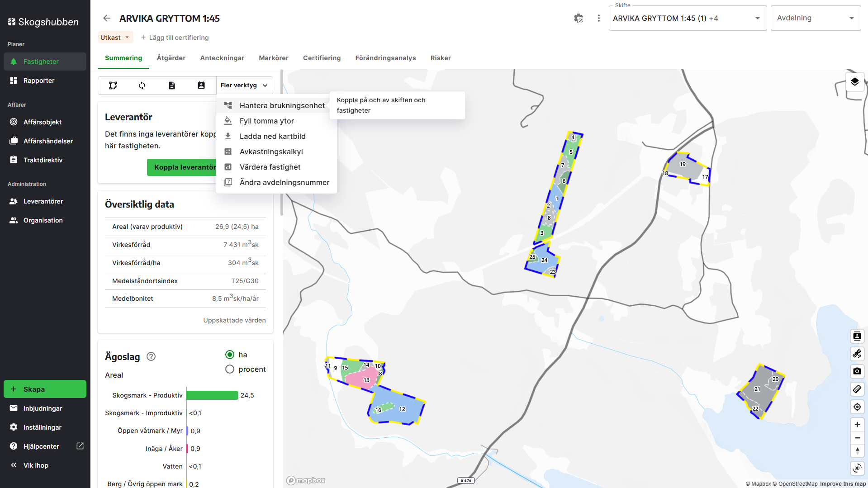
Task: Select the ha radio button
Action: point(230,355)
